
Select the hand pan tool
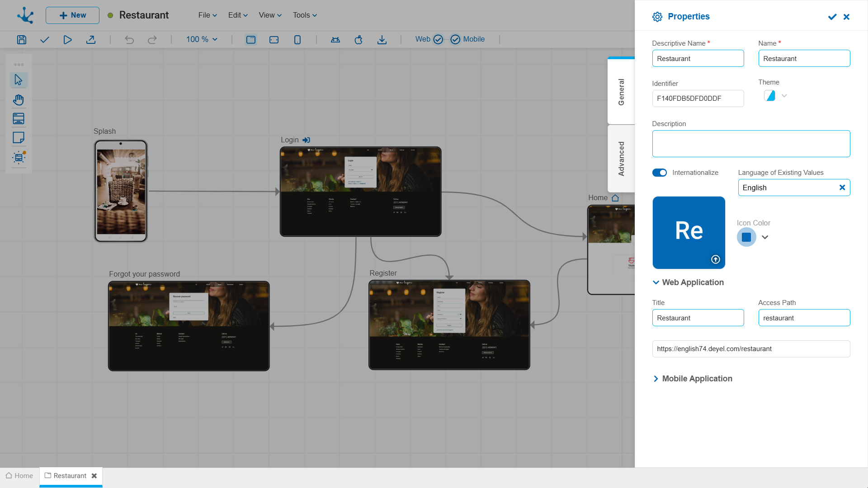click(19, 99)
